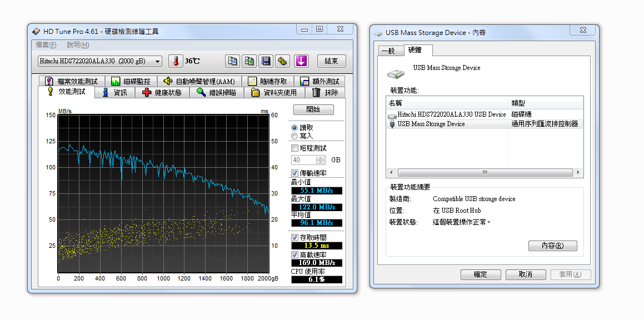Select the 讀取 radio button
Viewport: 644px width, 320px height.
coord(294,128)
